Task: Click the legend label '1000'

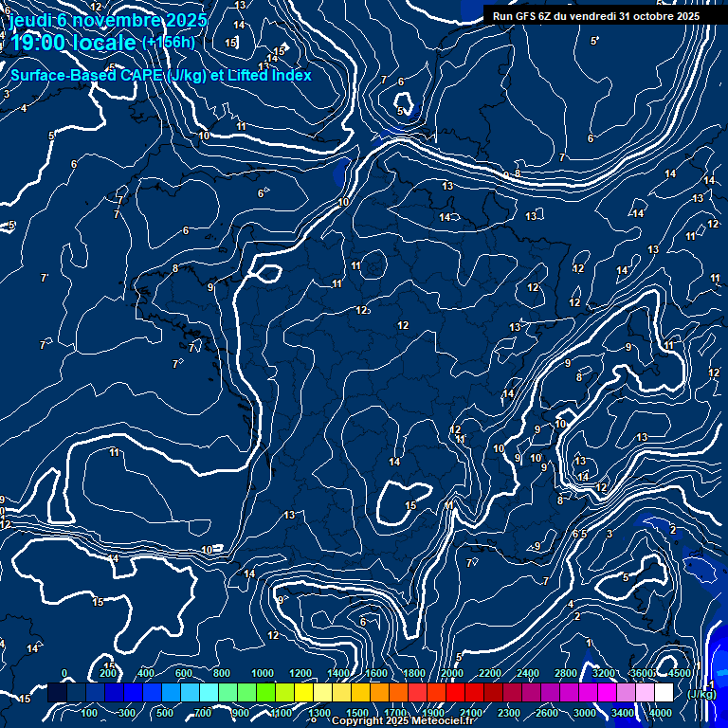Action: click(x=263, y=673)
